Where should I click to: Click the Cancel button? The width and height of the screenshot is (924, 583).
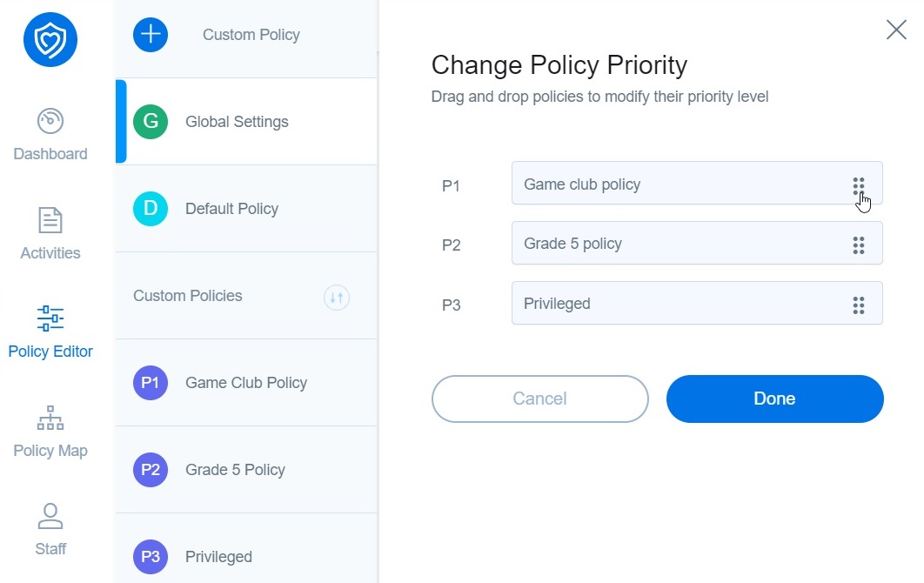coord(539,398)
